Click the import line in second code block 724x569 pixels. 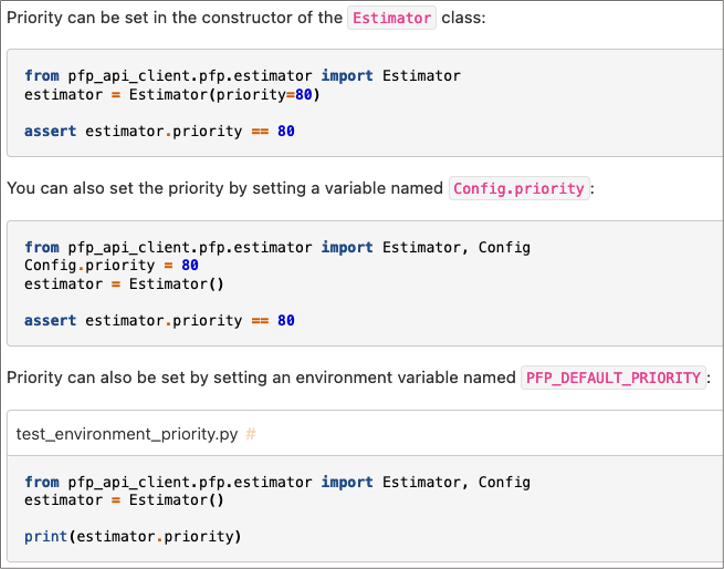point(276,247)
